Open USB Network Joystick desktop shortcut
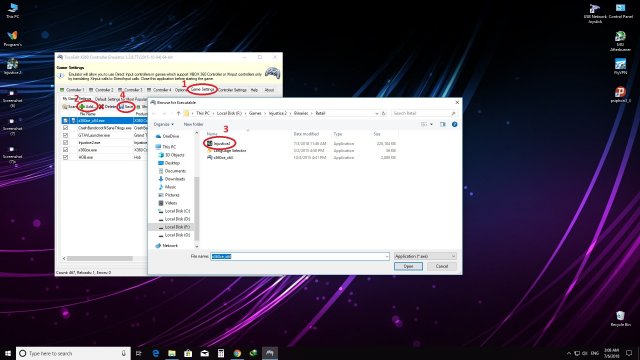This screenshot has height=360, width=640. (x=595, y=13)
